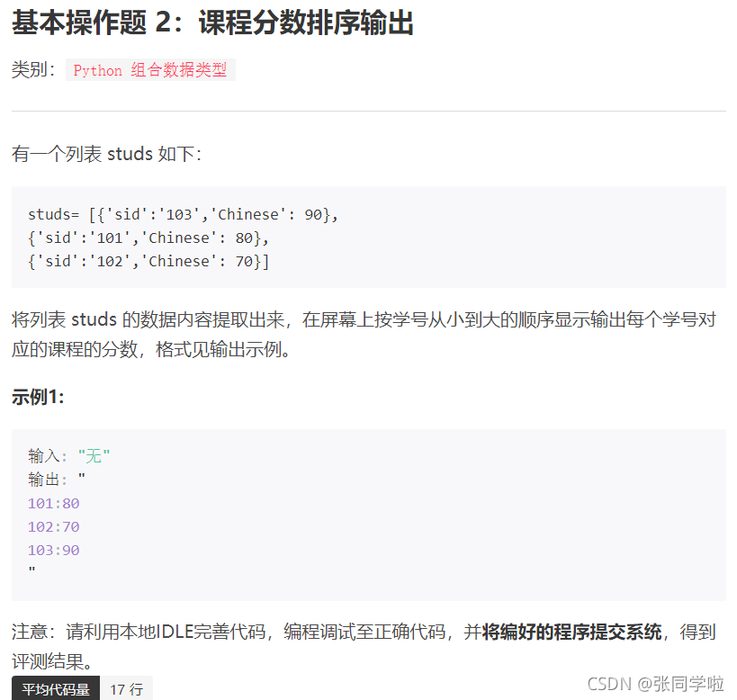Click output line 101:80
This screenshot has height=700, width=737.
(54, 503)
